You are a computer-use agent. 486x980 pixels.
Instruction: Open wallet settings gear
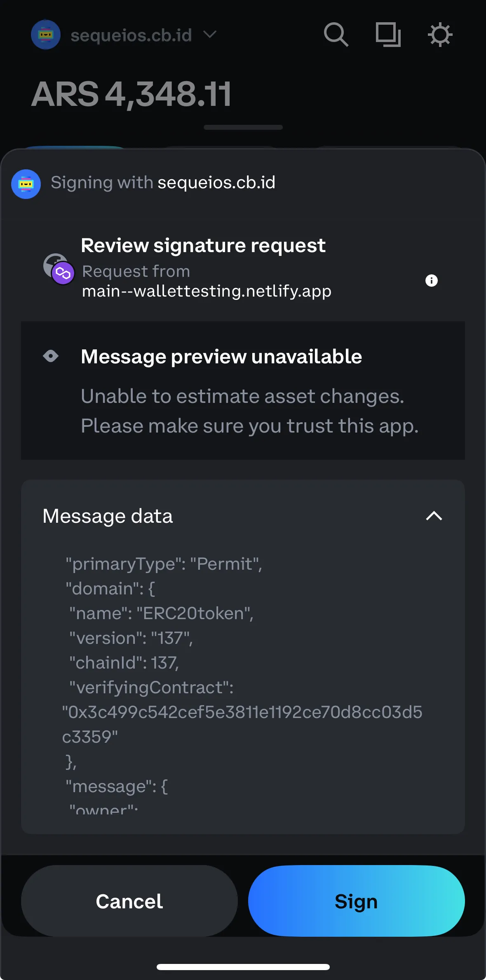click(439, 35)
